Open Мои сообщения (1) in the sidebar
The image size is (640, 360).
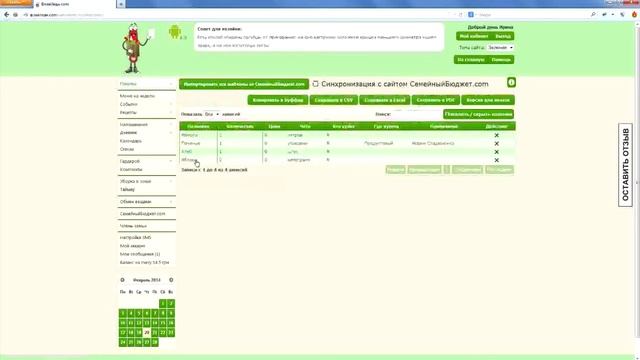(140, 254)
